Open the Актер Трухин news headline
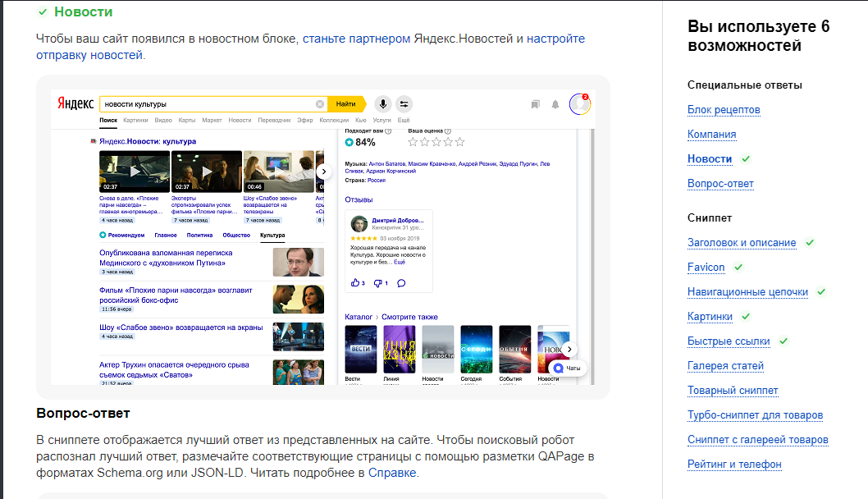 point(174,370)
